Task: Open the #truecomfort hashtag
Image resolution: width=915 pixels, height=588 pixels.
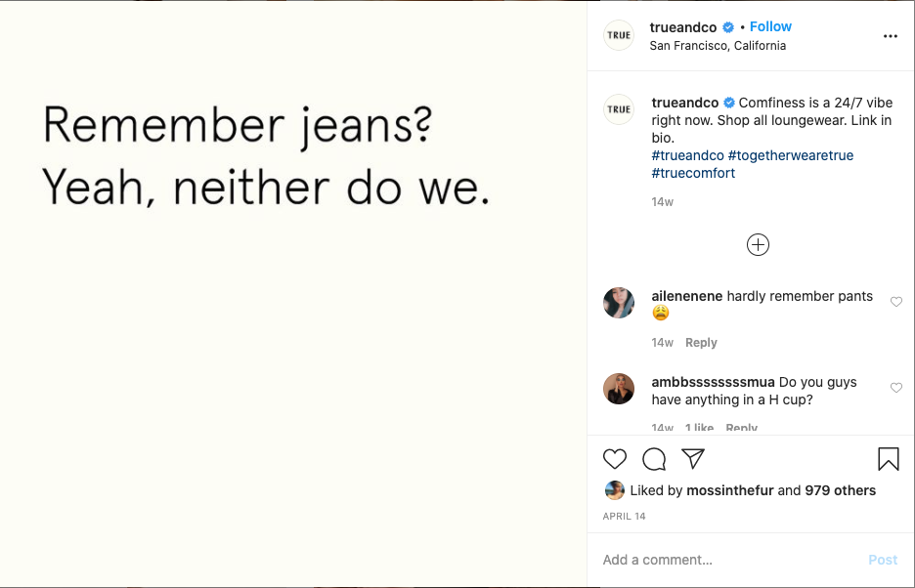Action: click(693, 173)
